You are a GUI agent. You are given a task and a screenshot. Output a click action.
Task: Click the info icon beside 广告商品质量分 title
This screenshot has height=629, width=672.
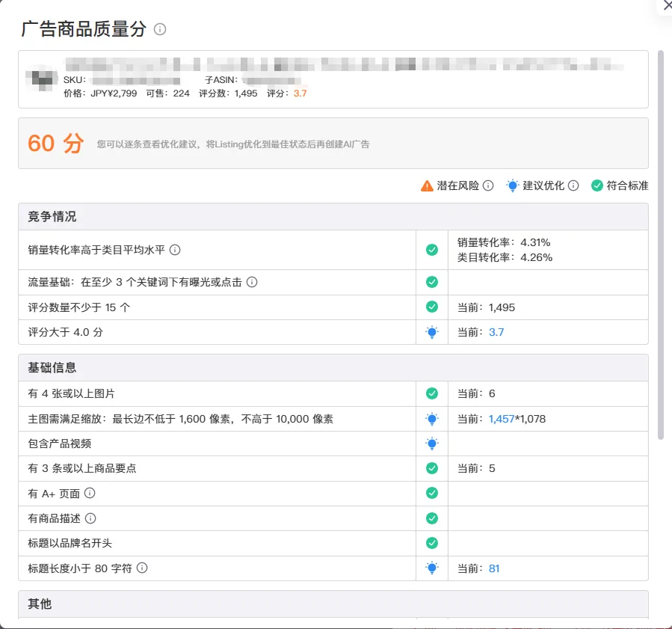(x=160, y=29)
